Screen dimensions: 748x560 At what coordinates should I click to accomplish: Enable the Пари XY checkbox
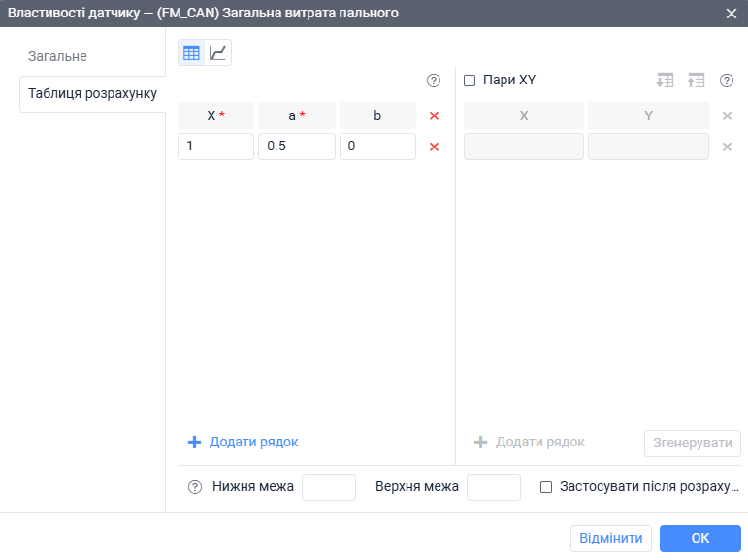pos(470,81)
